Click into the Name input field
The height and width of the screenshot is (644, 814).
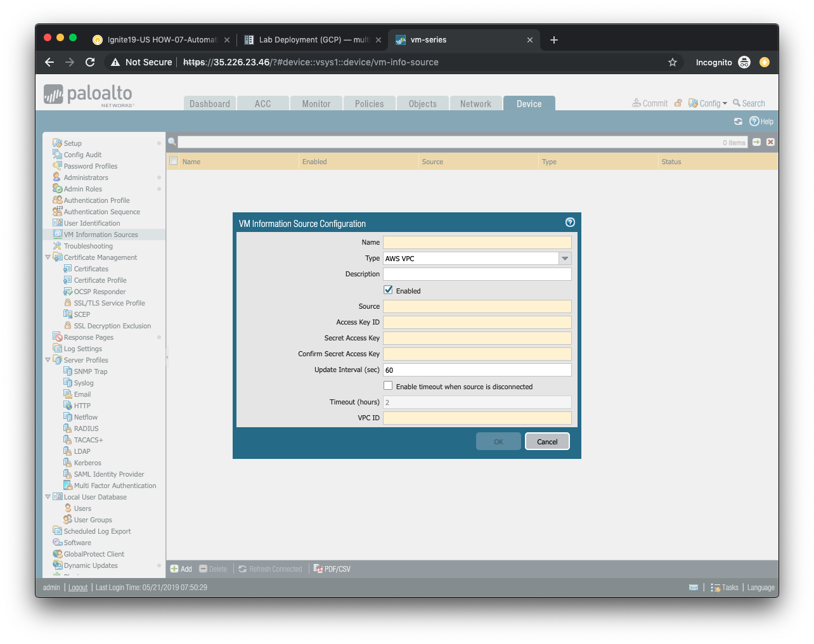[477, 242]
